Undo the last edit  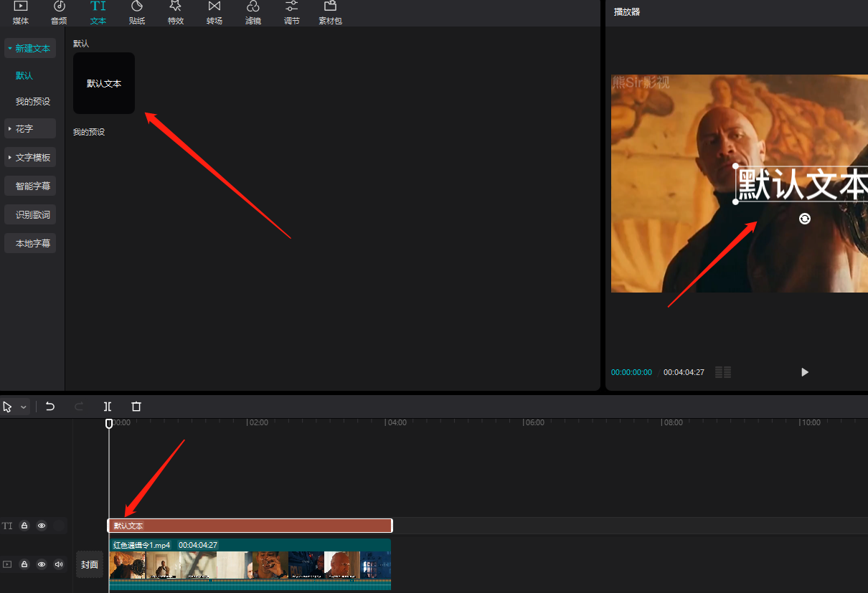pos(50,407)
